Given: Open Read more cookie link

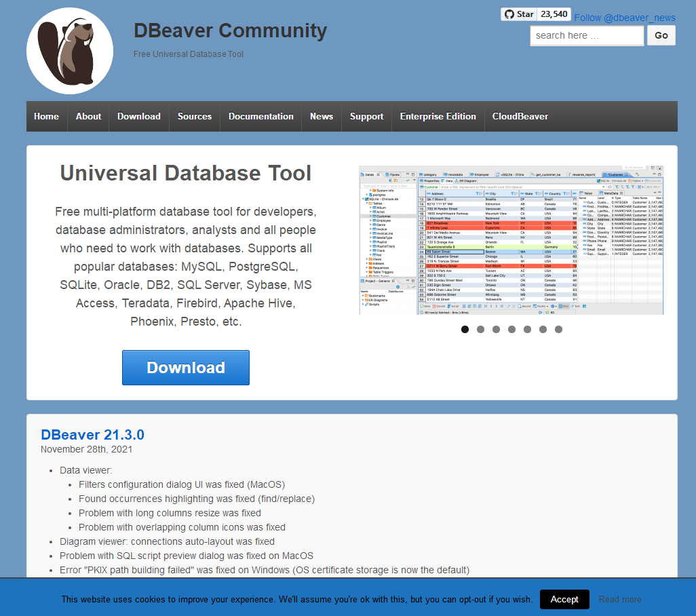Looking at the screenshot, I should (x=619, y=600).
